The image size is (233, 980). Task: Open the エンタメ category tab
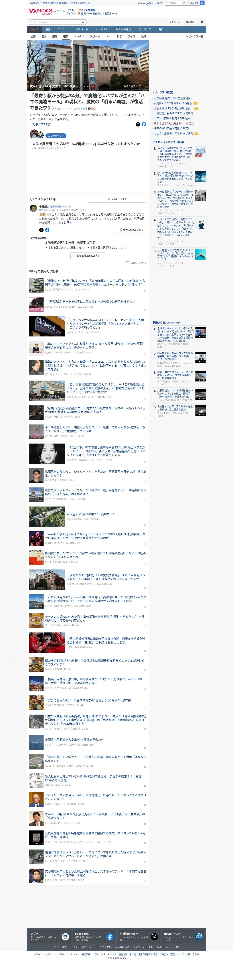click(79, 36)
